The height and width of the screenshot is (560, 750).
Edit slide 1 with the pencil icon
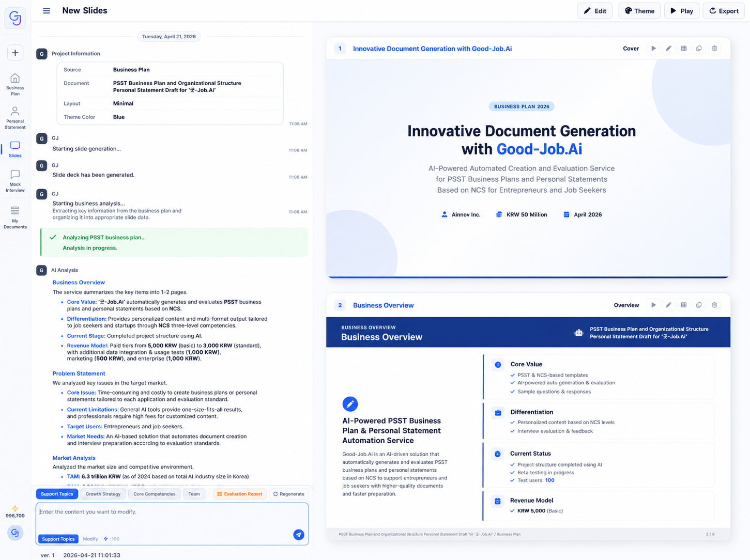coord(668,48)
